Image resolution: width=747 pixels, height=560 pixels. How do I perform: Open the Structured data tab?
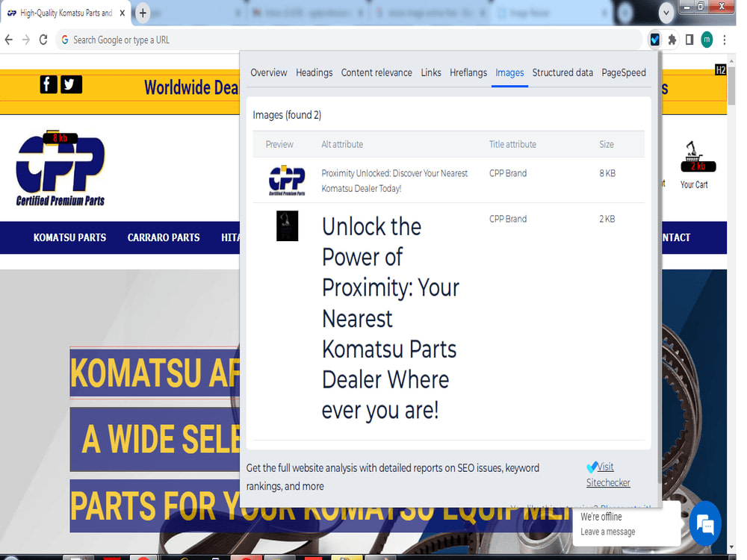point(562,72)
